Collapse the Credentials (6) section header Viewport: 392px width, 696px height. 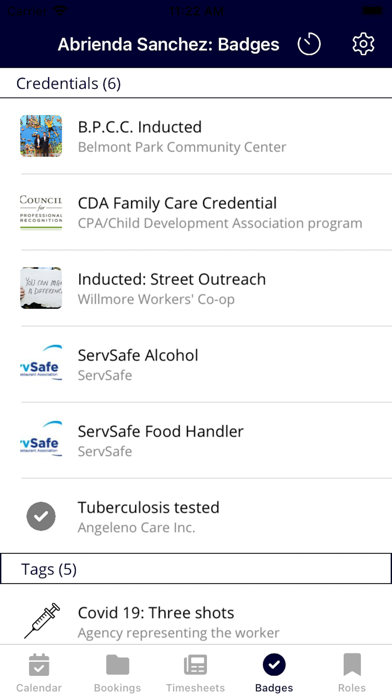tap(196, 83)
